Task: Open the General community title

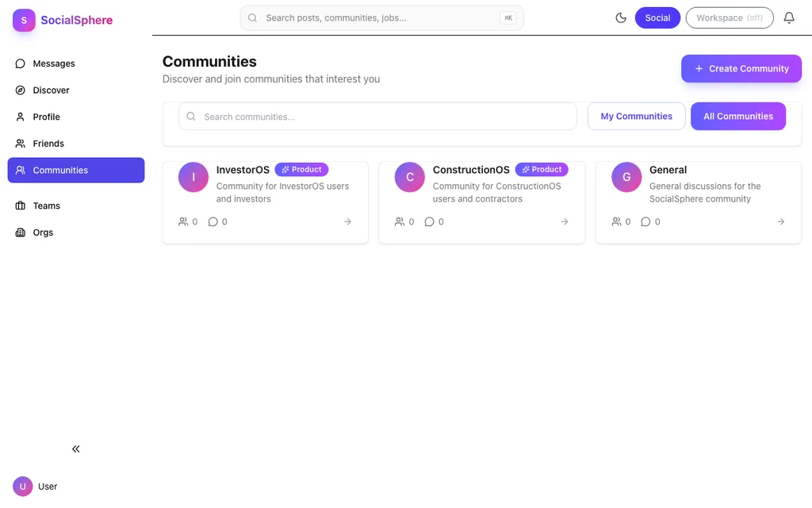Action: [x=668, y=170]
